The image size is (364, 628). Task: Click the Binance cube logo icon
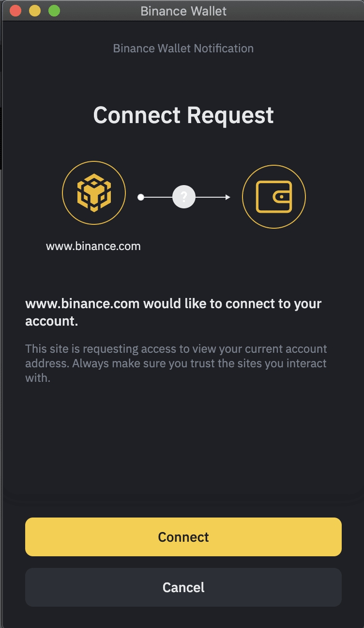tap(94, 193)
